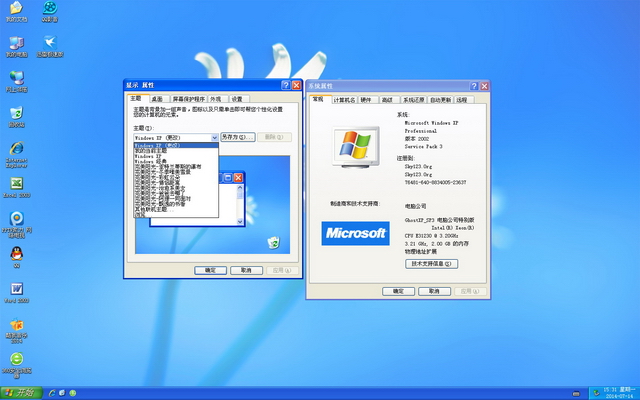Switch to the 桌面 tab in Display Properties
Image resolution: width=640 pixels, height=400 pixels.
[157, 99]
